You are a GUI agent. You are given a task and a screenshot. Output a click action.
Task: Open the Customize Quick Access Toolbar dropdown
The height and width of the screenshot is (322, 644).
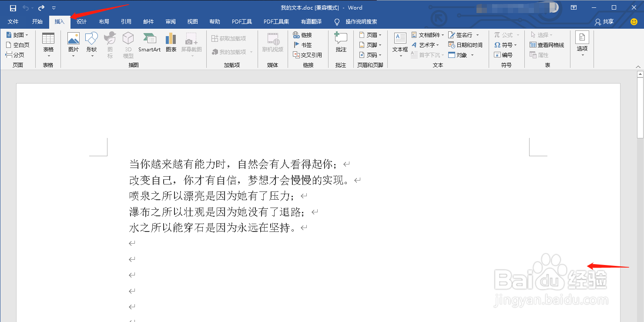coord(54,8)
